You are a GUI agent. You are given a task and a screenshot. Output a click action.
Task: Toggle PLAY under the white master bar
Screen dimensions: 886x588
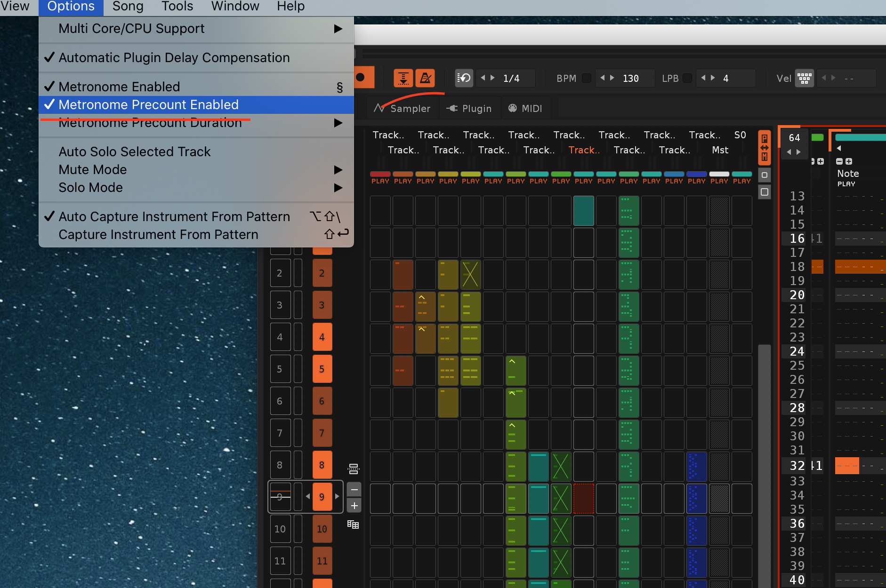(x=719, y=181)
